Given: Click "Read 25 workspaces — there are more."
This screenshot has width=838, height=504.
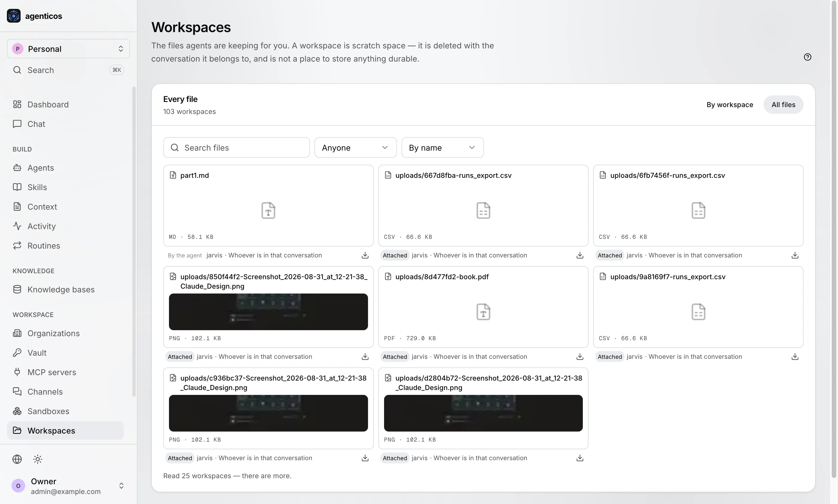Looking at the screenshot, I should point(227,475).
